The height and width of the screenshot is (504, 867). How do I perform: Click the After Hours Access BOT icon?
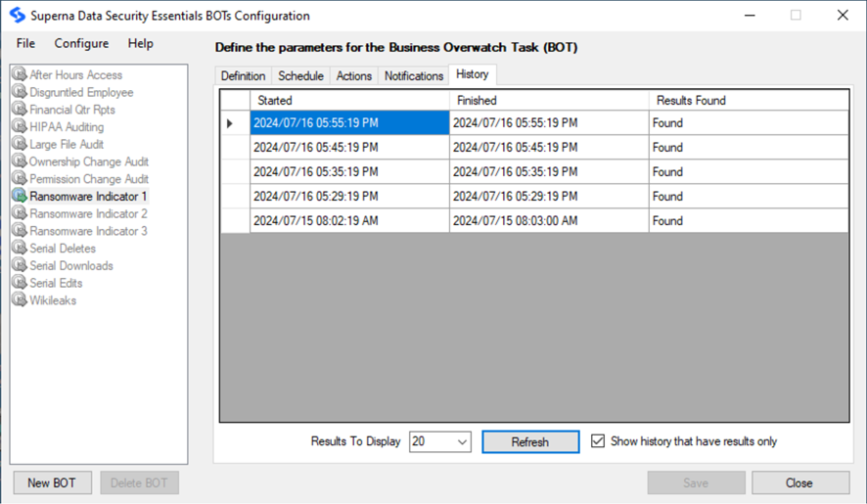pyautogui.click(x=20, y=74)
